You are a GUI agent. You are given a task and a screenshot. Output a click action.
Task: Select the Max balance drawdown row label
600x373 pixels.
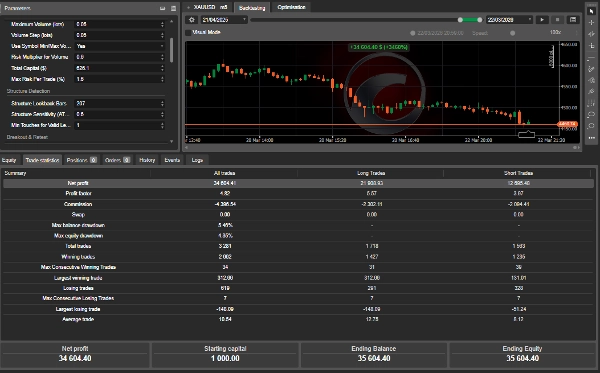(x=78, y=225)
